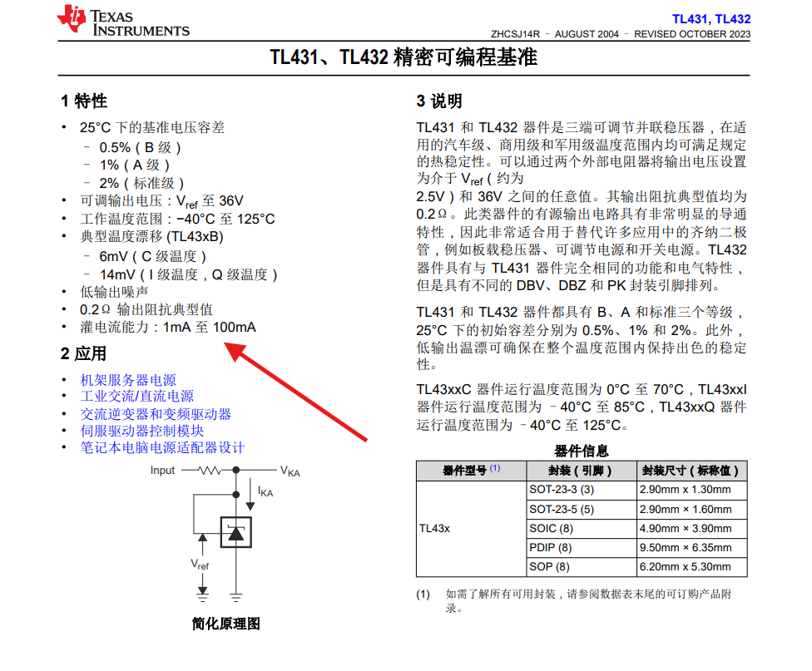
Task: Select the TL43x table cell
Action: tap(471, 529)
